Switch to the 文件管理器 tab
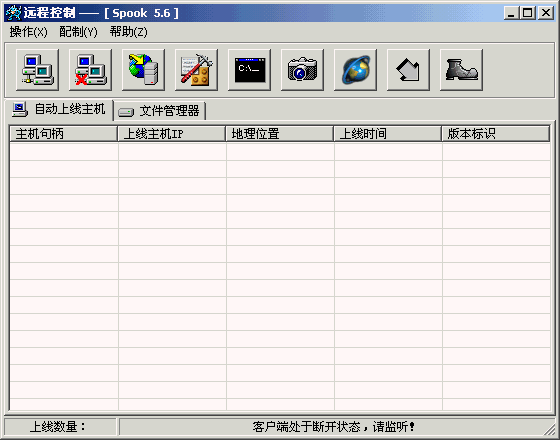The width and height of the screenshot is (560, 440). tap(160, 111)
